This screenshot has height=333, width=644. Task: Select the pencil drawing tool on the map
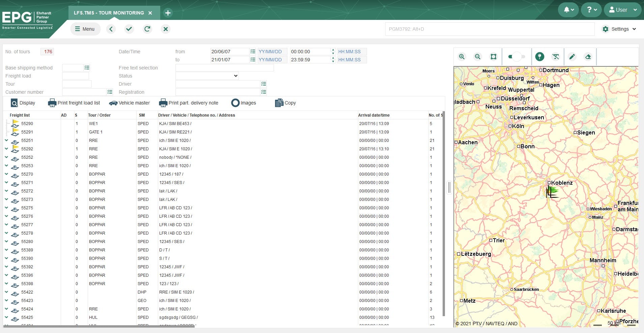point(571,57)
